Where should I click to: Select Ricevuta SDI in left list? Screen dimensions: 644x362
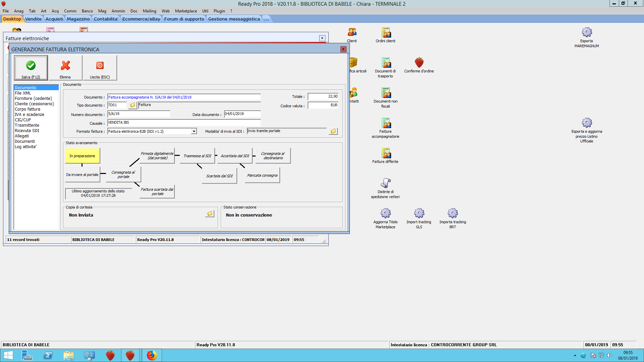click(27, 131)
